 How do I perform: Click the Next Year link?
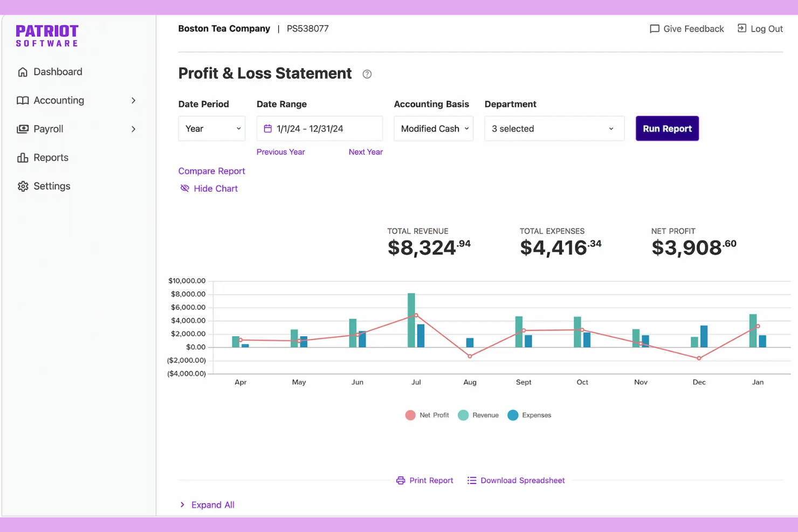pos(366,152)
